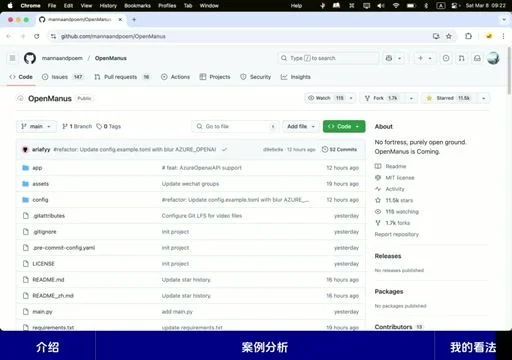
Task: Switch to the Issues tab
Action: tap(62, 77)
